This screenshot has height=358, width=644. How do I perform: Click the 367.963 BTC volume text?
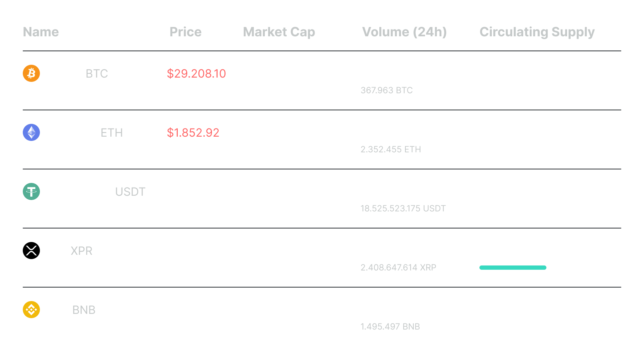pyautogui.click(x=386, y=90)
